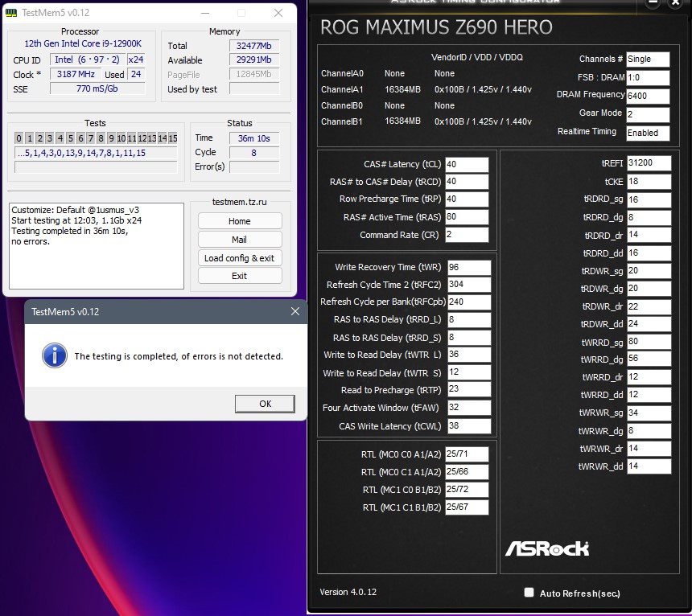Select test box number 0
692x616 pixels.
tap(19, 138)
